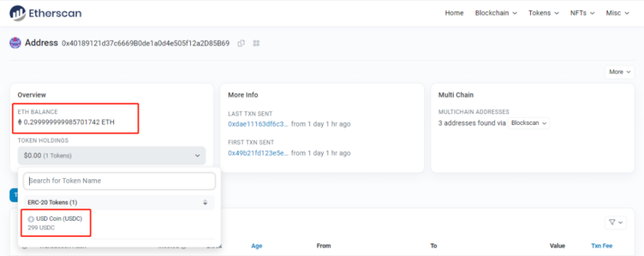Image resolution: width=644 pixels, height=256 pixels.
Task: Select USD Coin (USDC) token entry
Action: coord(119,223)
